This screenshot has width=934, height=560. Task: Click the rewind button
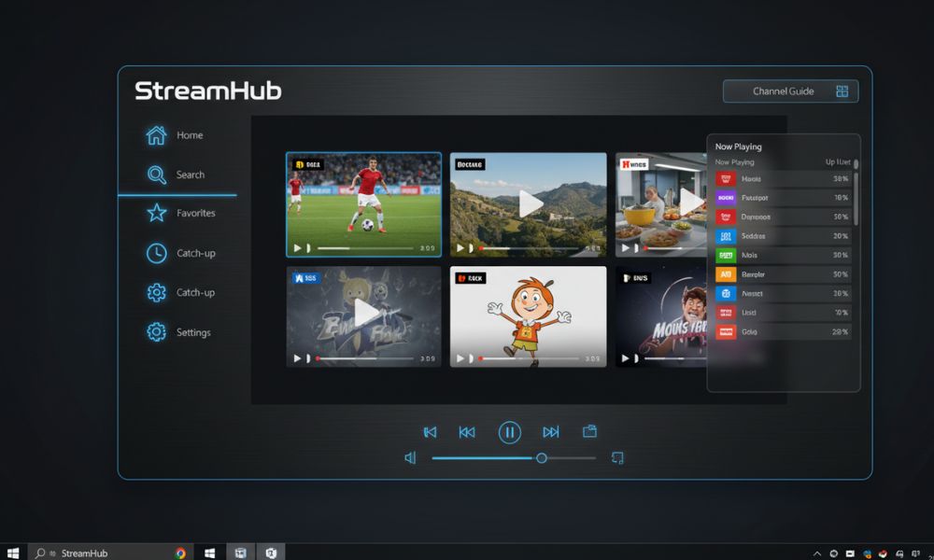tap(467, 431)
